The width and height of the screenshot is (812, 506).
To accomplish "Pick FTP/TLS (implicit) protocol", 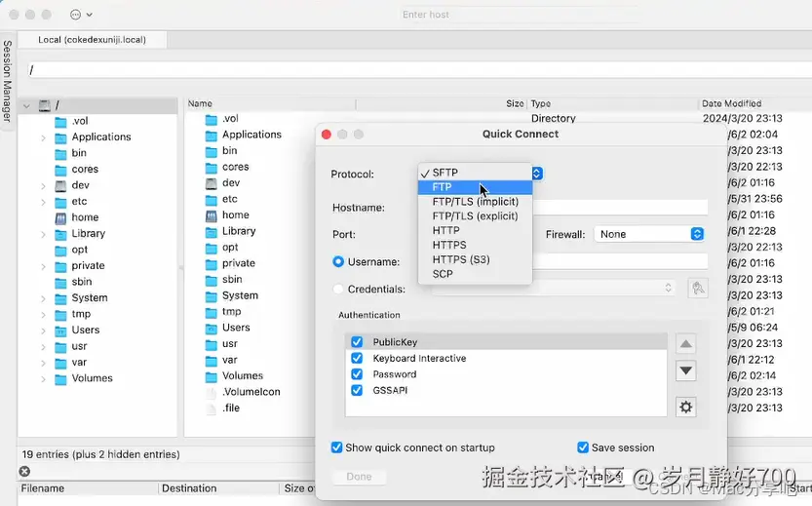I will pyautogui.click(x=475, y=202).
